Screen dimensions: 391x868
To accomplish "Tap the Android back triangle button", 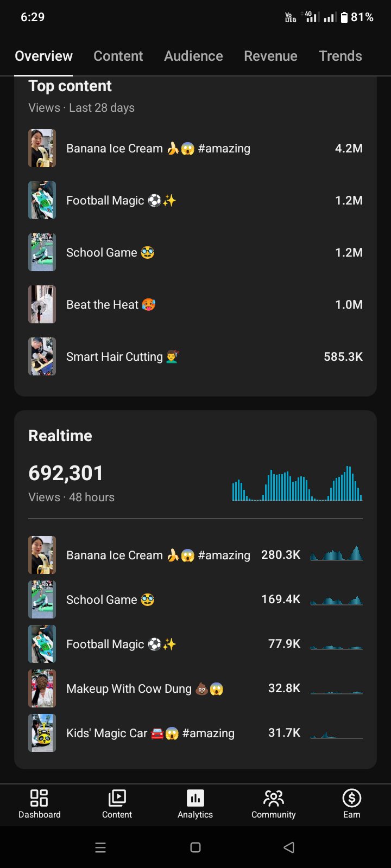I will [289, 847].
